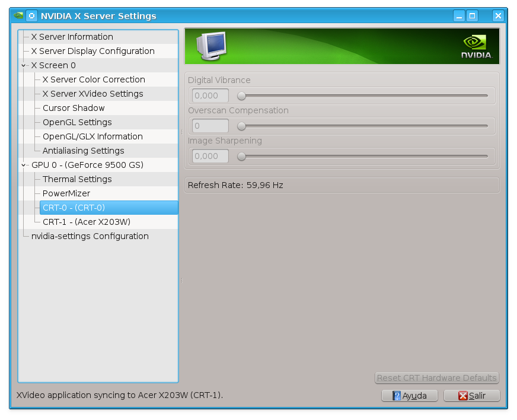Select CRT-0 - (CRT-0) display

pyautogui.click(x=109, y=208)
